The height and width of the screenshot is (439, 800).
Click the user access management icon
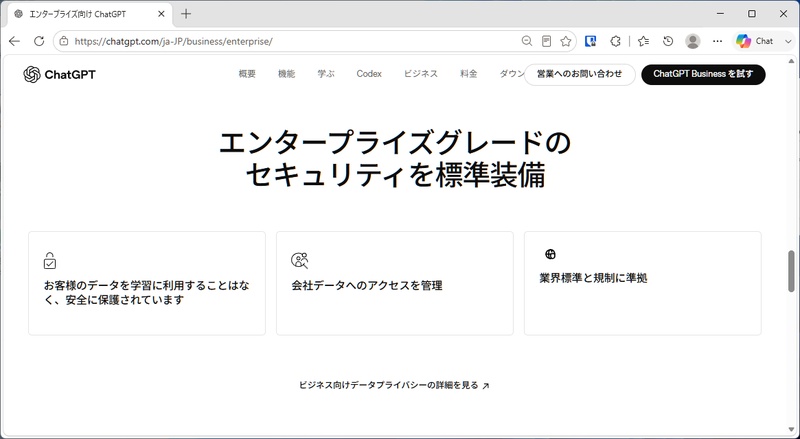tap(299, 260)
